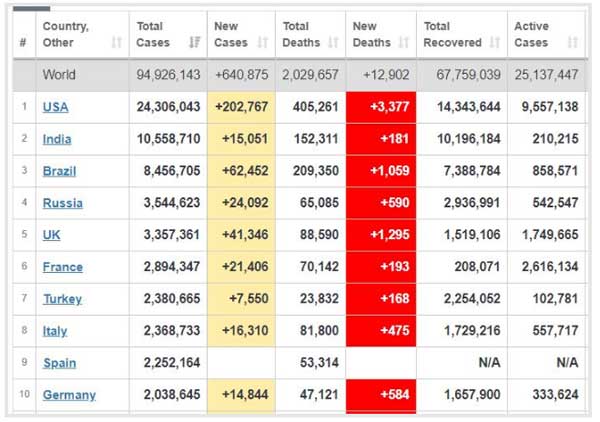Open Russia's country page link
The image size is (600, 422).
pos(62,203)
